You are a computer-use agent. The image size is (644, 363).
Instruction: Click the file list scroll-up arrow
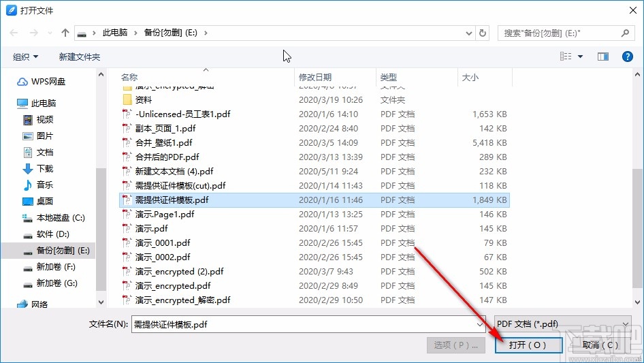tap(637, 74)
